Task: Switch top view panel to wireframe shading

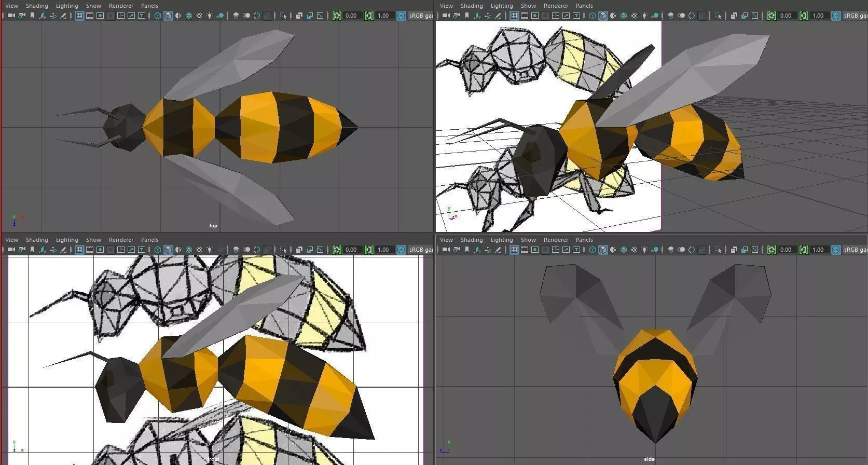Action: pyautogui.click(x=158, y=16)
